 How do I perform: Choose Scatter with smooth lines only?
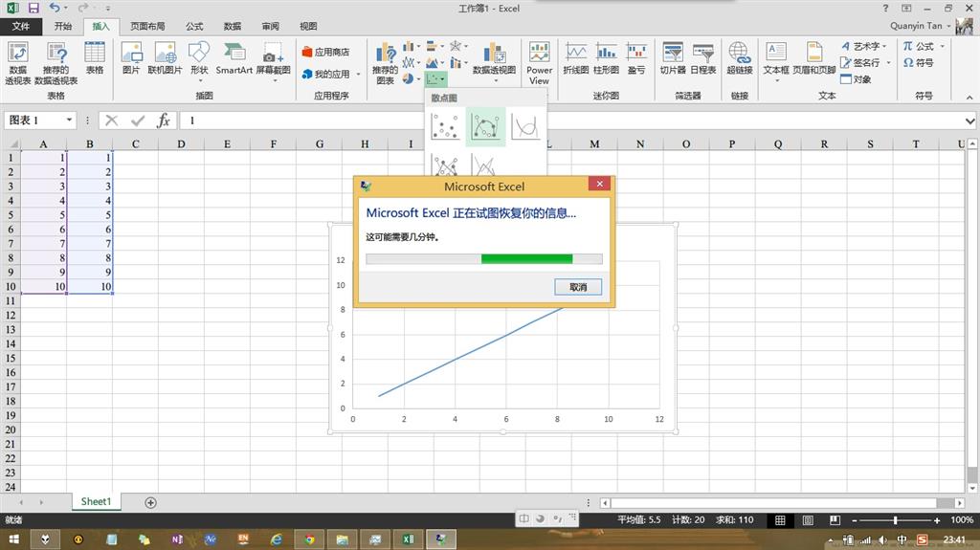525,127
